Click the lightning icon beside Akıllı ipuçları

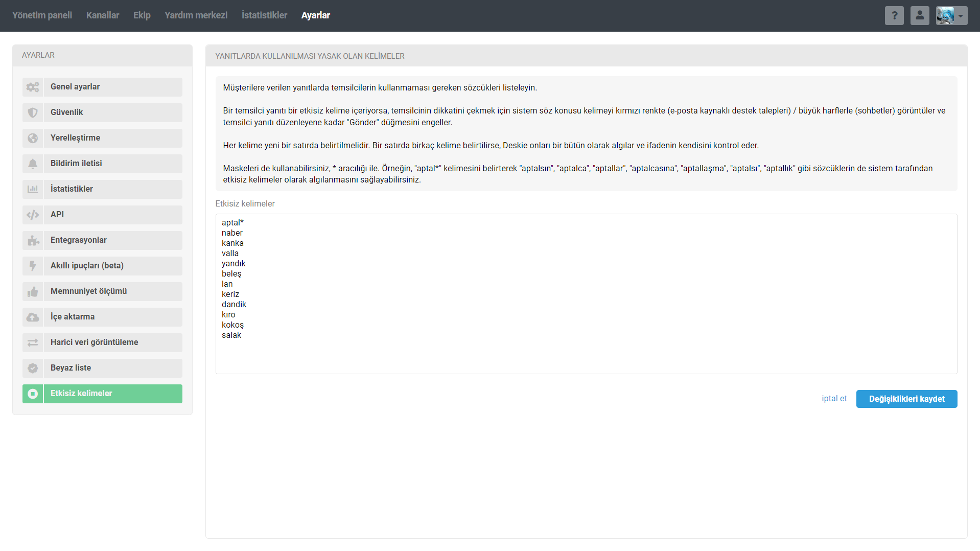coord(33,266)
